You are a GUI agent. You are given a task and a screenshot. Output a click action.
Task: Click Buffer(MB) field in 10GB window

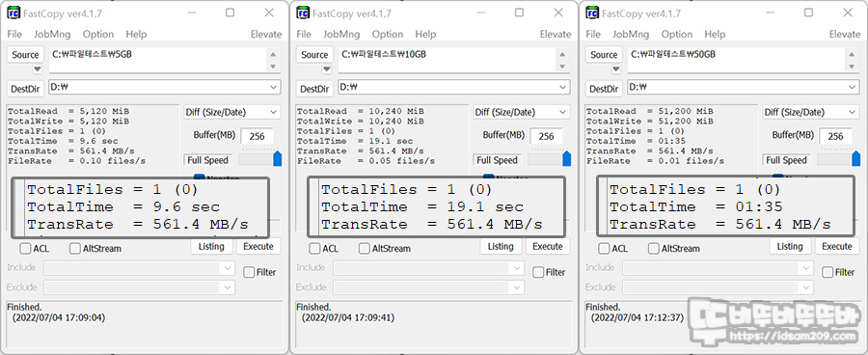pos(547,136)
